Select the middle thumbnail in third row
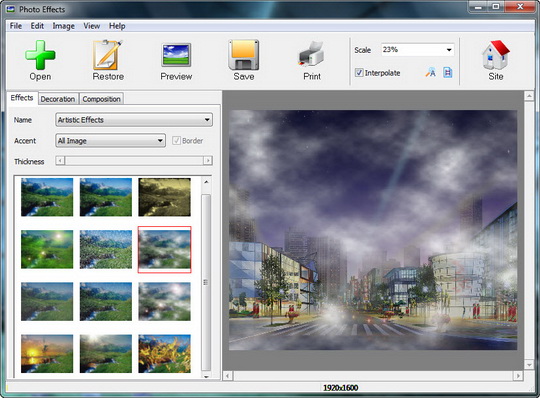 click(106, 302)
